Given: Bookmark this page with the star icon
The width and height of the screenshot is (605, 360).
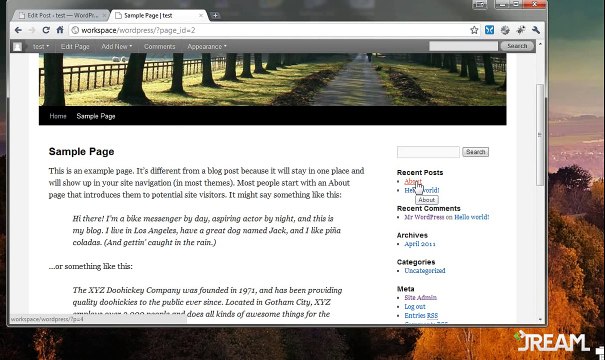Looking at the screenshot, I should 474,30.
